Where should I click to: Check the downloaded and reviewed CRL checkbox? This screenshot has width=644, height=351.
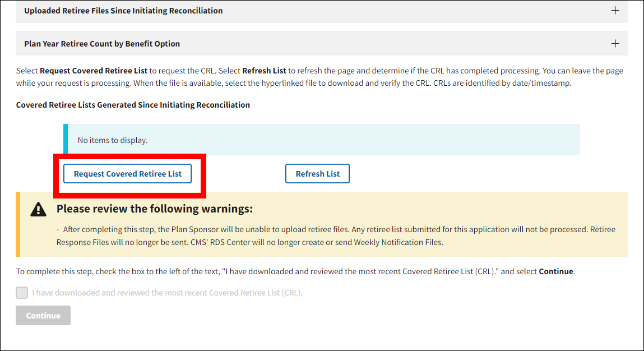coord(22,293)
